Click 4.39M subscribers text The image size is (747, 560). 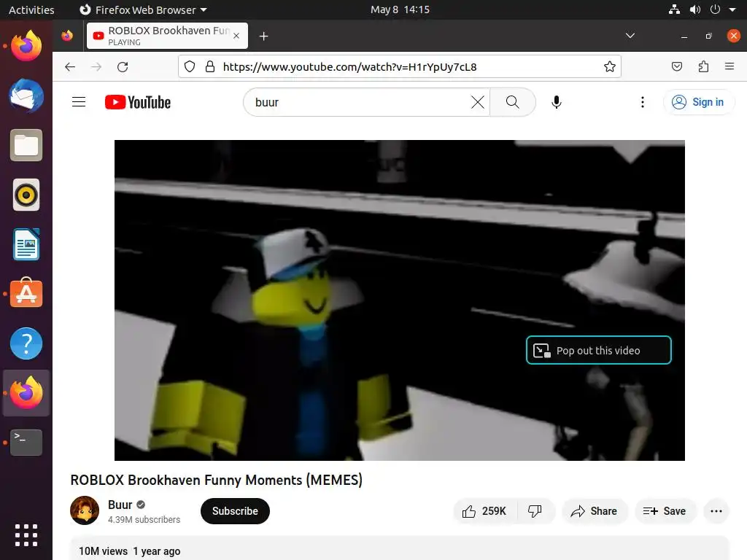coord(144,519)
